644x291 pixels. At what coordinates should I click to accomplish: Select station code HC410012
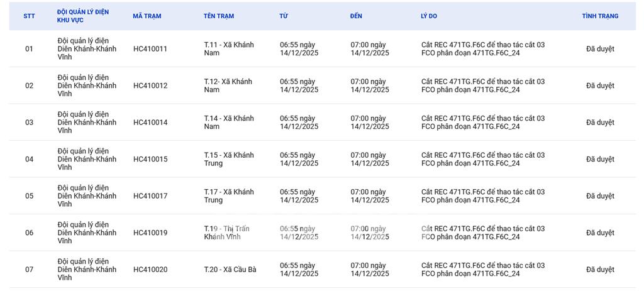150,85
